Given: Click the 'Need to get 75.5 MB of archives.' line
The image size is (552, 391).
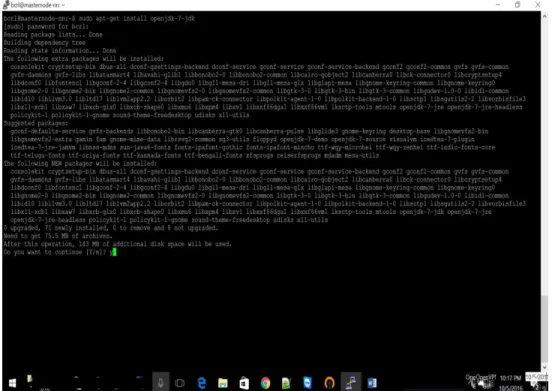Looking at the screenshot, I should [58, 236].
